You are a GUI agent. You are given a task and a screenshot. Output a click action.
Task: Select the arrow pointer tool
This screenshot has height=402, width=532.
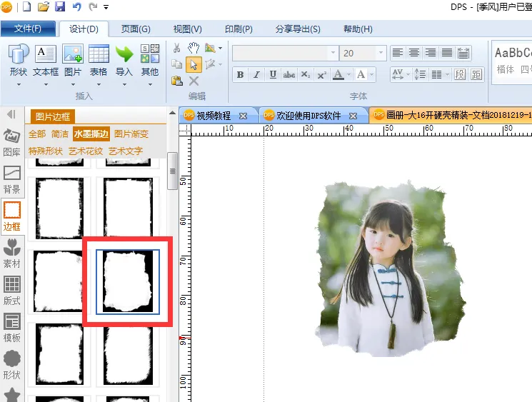tap(194, 64)
